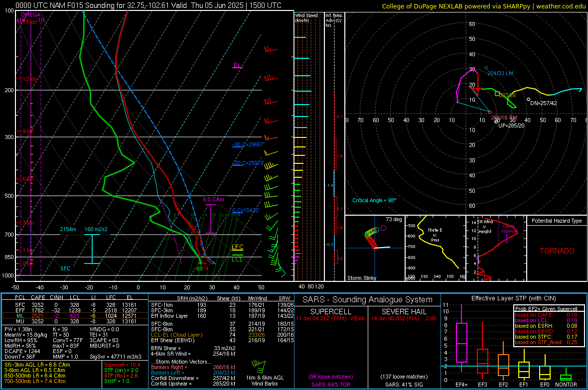Screen dimensions: 588x390
Task: Click the "Potential Hazard Type" header
Action: [557, 221]
